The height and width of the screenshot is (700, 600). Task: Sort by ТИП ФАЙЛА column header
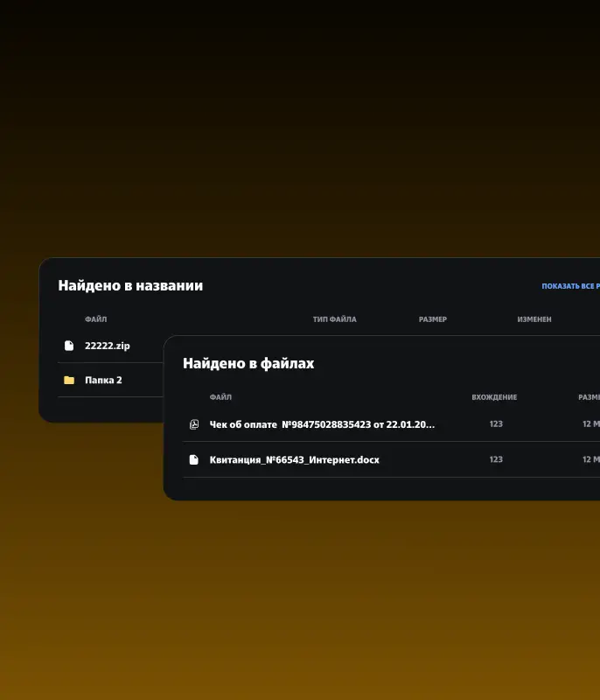(335, 319)
